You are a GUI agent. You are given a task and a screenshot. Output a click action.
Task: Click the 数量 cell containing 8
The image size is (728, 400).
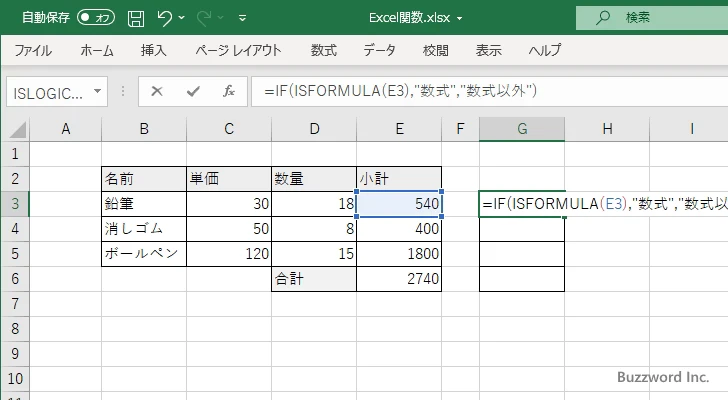[314, 229]
